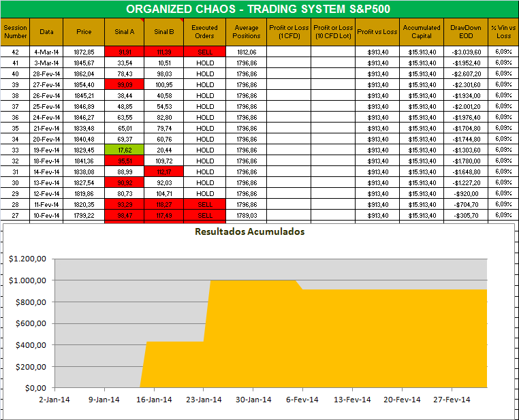The width and height of the screenshot is (519, 420).
Task: Select Profit or Loss (1 CFD) header
Action: tap(289, 32)
